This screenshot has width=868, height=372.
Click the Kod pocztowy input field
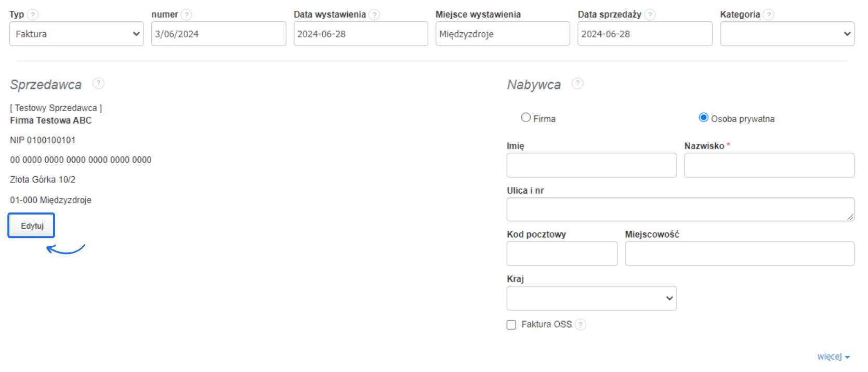[x=562, y=254]
